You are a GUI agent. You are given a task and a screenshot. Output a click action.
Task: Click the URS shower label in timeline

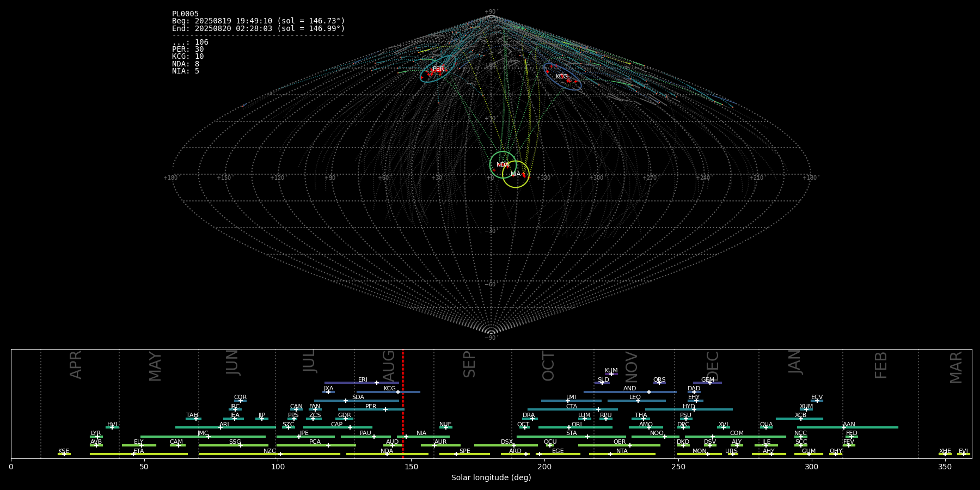pyautogui.click(x=731, y=451)
